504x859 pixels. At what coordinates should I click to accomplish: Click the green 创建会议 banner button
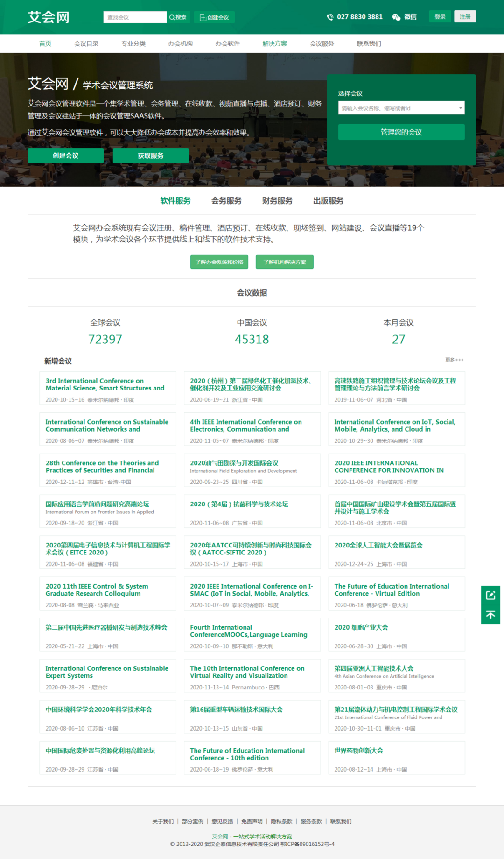(66, 156)
